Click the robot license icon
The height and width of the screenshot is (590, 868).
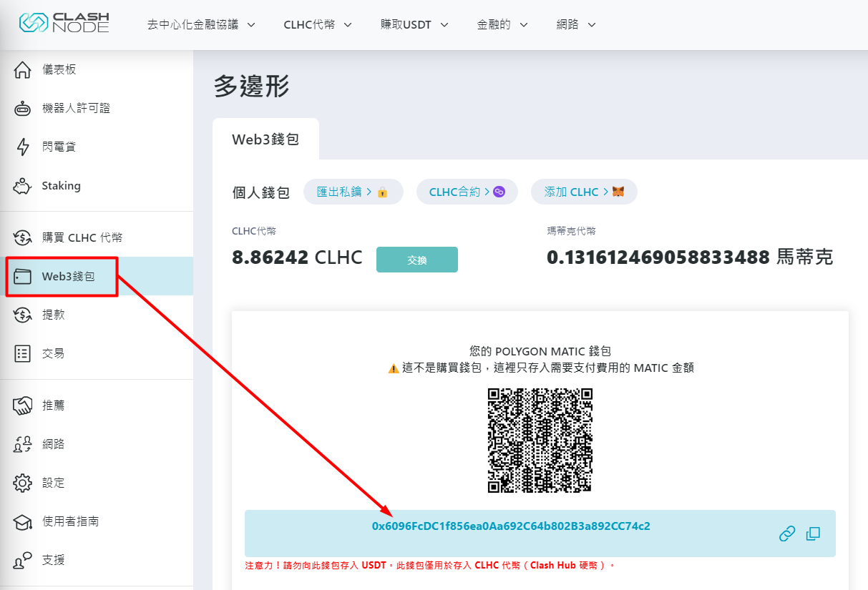(23, 109)
